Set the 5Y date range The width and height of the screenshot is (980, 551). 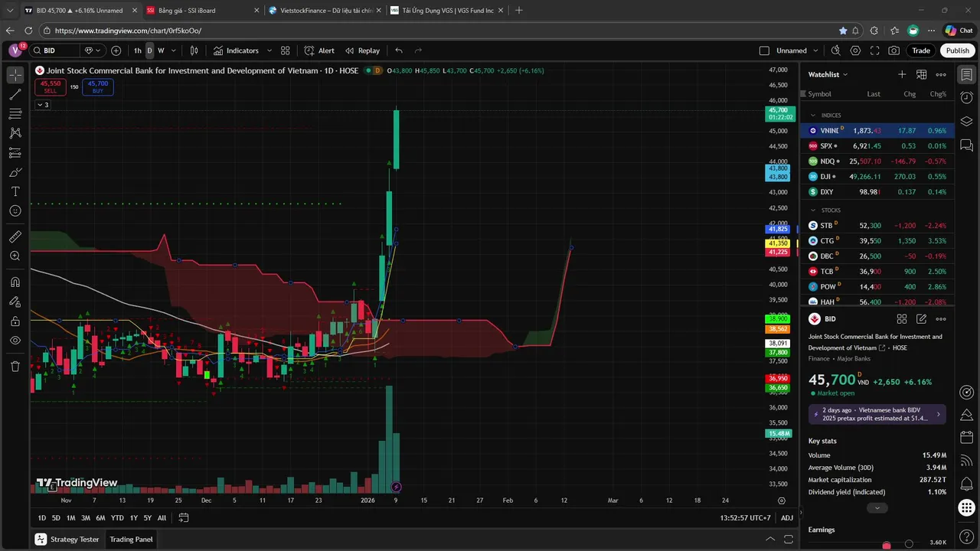point(148,518)
